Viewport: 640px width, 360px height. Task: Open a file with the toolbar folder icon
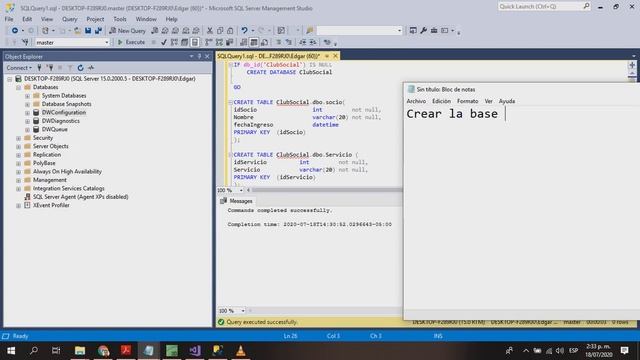coord(77,31)
